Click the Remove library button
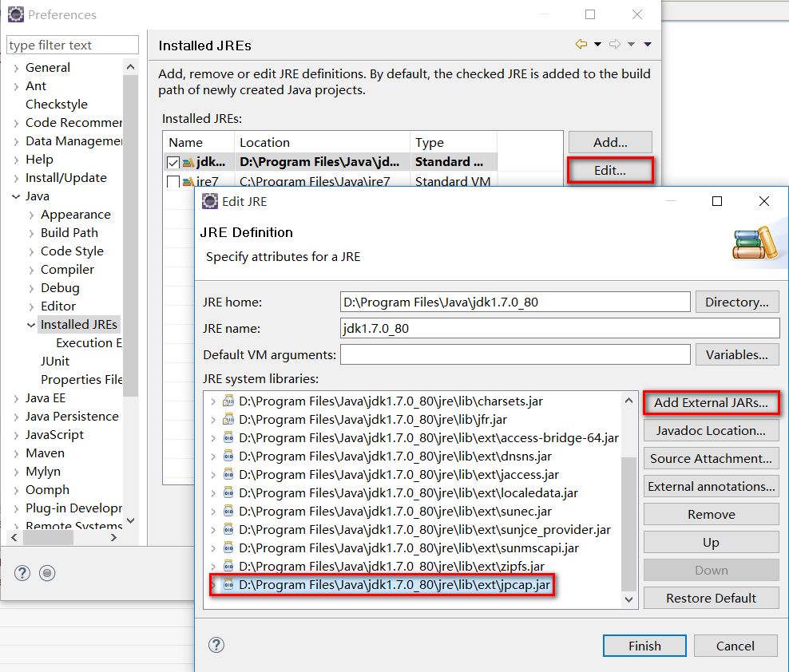The image size is (789, 672). click(x=711, y=514)
